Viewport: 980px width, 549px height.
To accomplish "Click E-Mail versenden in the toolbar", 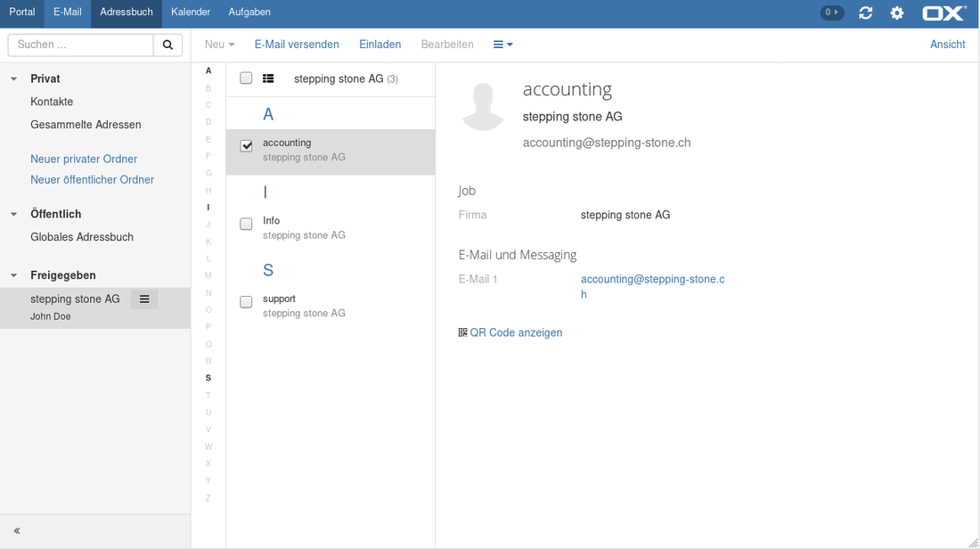I will (297, 45).
